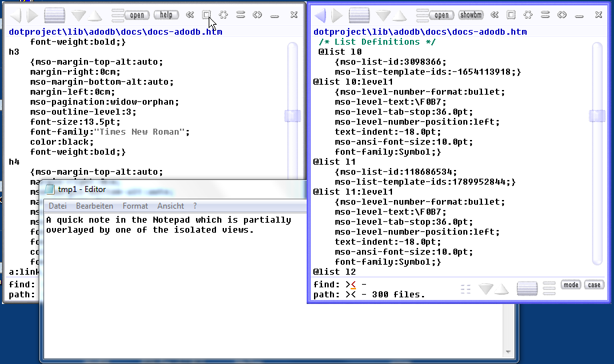This screenshot has height=364, width=614.
Task: Click the square frame icon in right viewer toolbar
Action: point(511,15)
